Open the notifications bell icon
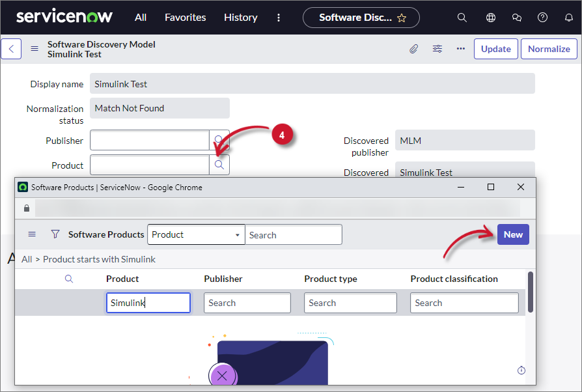 click(568, 18)
